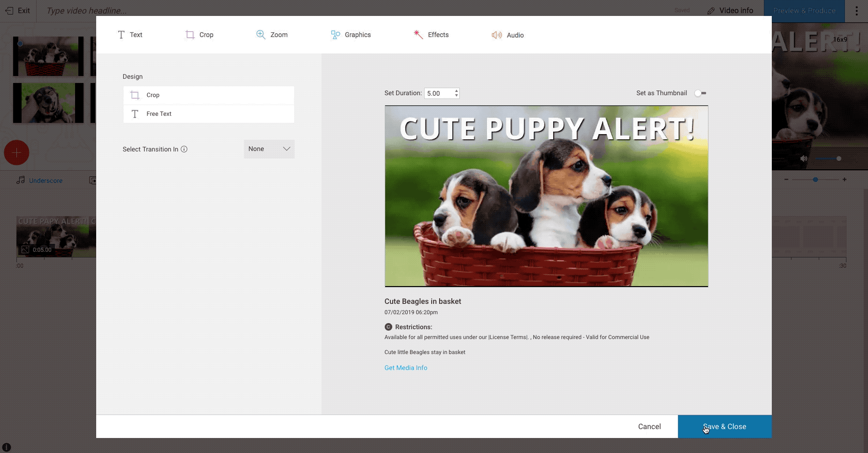868x453 pixels.
Task: Click the Graphics shapes icon
Action: [x=335, y=35]
